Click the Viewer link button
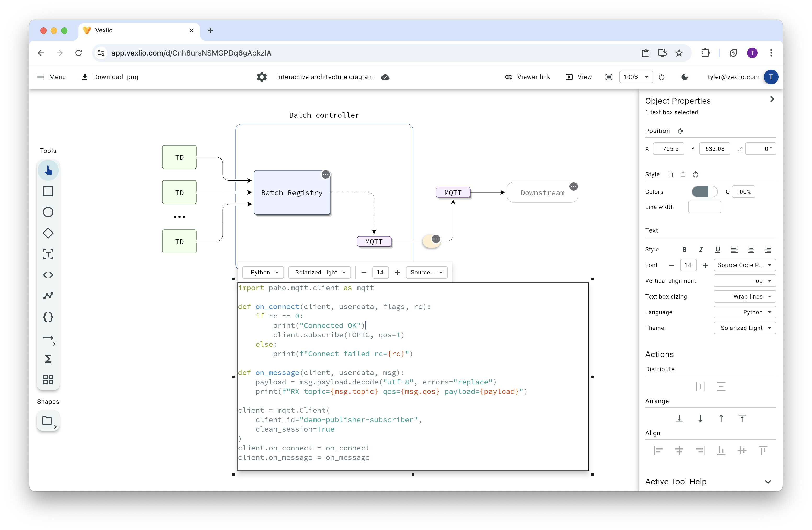Viewport: 812px width, 530px height. 527,77
